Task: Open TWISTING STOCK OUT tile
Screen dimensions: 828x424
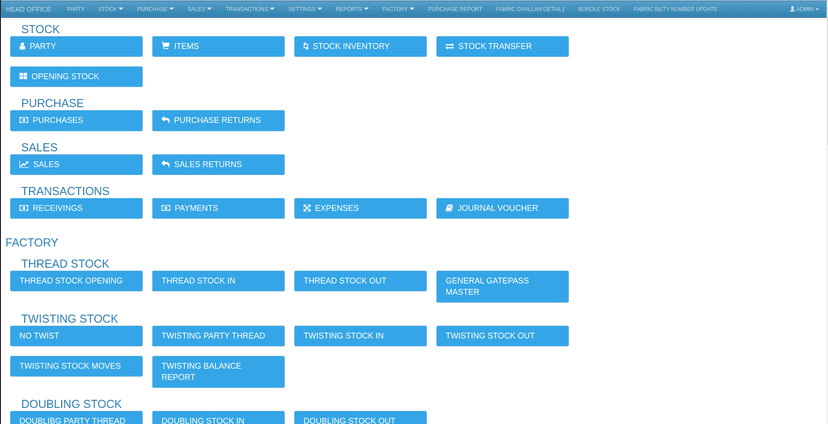Action: [502, 336]
